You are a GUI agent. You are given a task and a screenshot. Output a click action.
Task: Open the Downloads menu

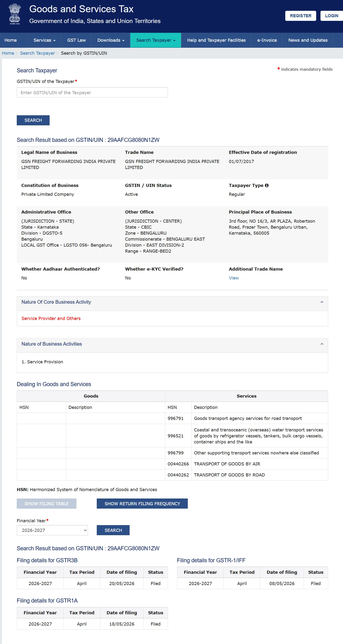click(111, 40)
